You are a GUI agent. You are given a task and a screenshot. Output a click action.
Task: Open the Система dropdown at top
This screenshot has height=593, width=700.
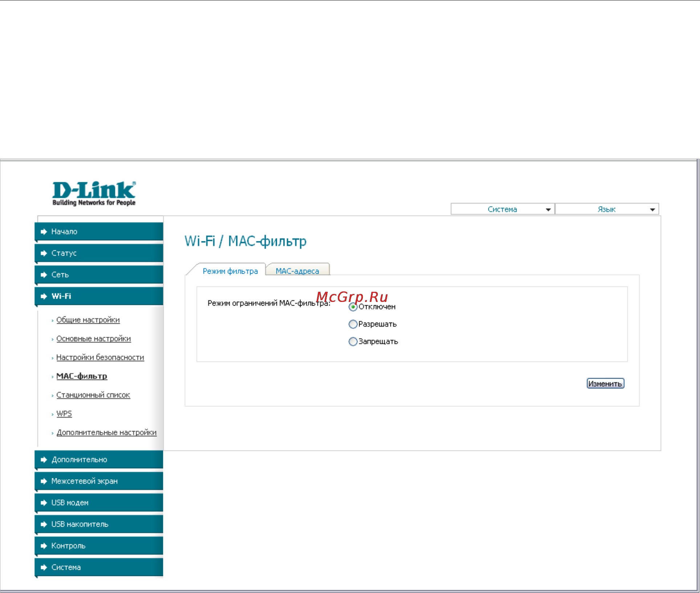(503, 209)
